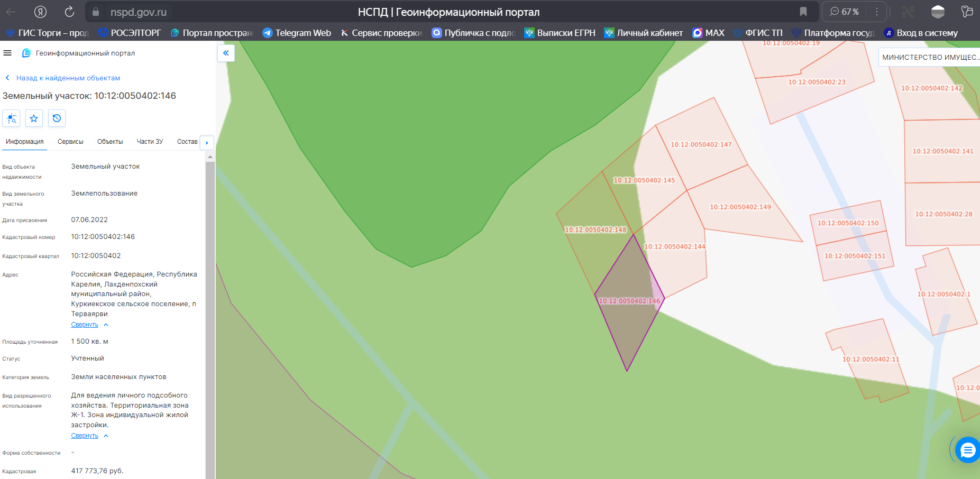Add the parcel to favorites with the star icon

tap(34, 118)
